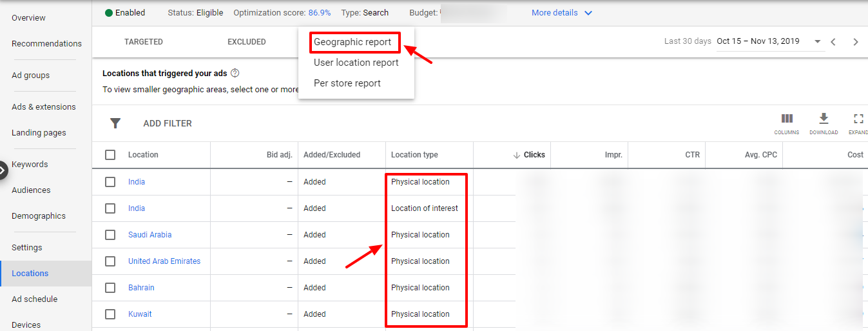The height and width of the screenshot is (331, 868).
Task: Sort by the Clicks column arrow
Action: pos(516,155)
